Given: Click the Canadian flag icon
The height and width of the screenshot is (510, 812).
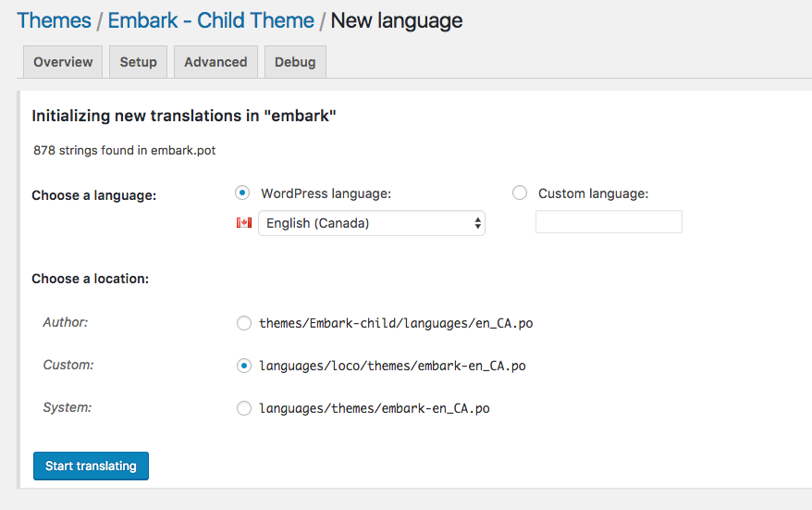Looking at the screenshot, I should coord(244,223).
